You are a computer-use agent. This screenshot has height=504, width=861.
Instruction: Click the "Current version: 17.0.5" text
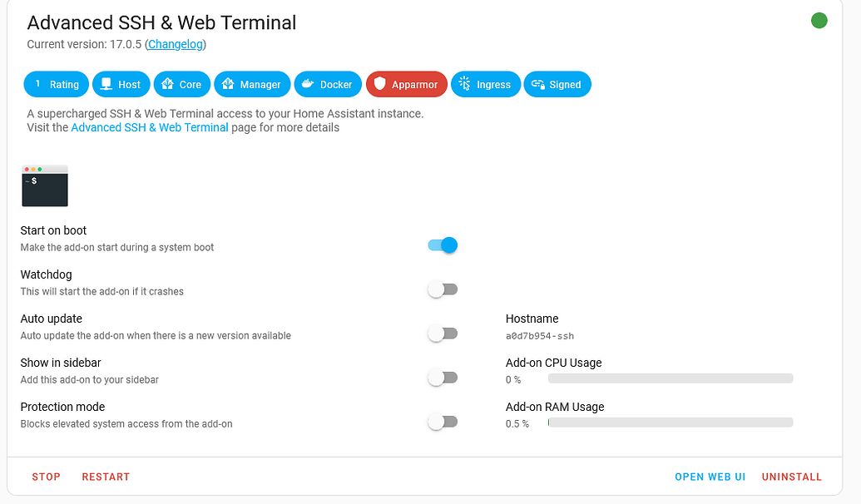click(x=84, y=44)
